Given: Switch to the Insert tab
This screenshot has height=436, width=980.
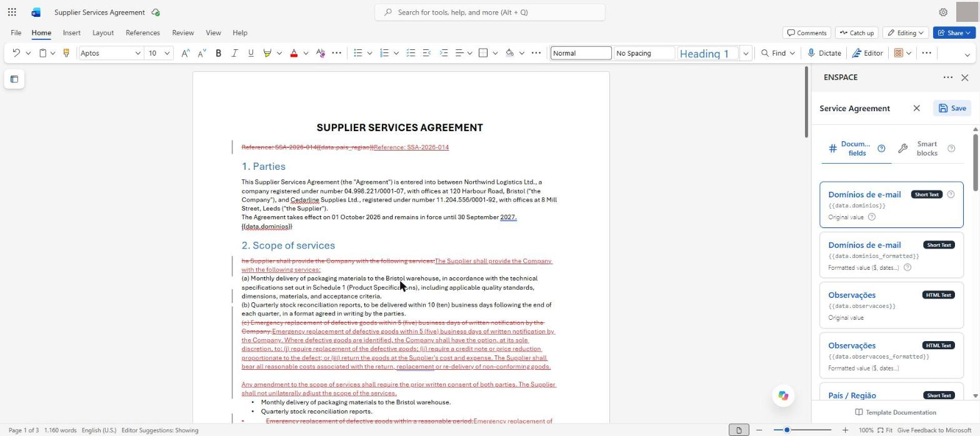Looking at the screenshot, I should tap(71, 32).
